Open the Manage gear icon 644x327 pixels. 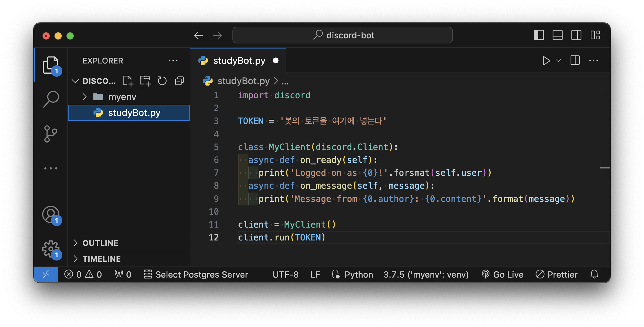[51, 249]
